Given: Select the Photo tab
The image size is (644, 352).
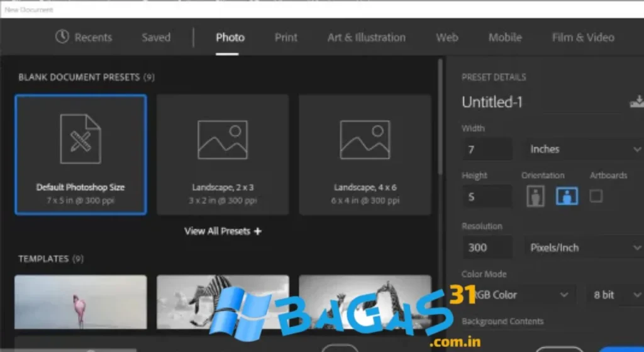Looking at the screenshot, I should click(x=230, y=37).
